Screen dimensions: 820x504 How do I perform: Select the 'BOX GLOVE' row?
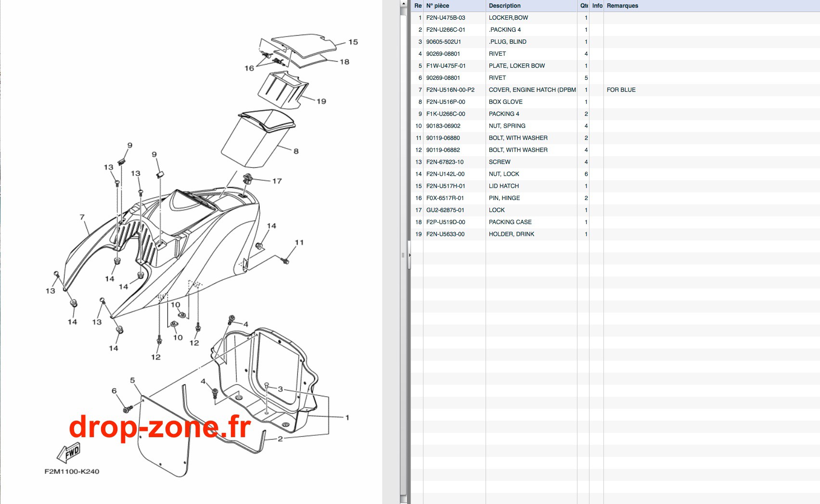click(615, 102)
